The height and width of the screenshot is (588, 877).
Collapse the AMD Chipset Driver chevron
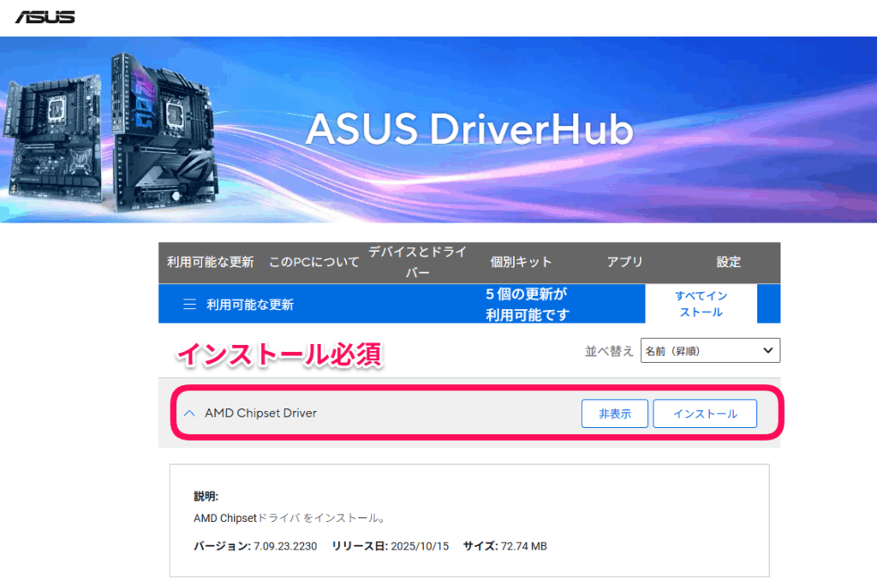[x=189, y=413]
